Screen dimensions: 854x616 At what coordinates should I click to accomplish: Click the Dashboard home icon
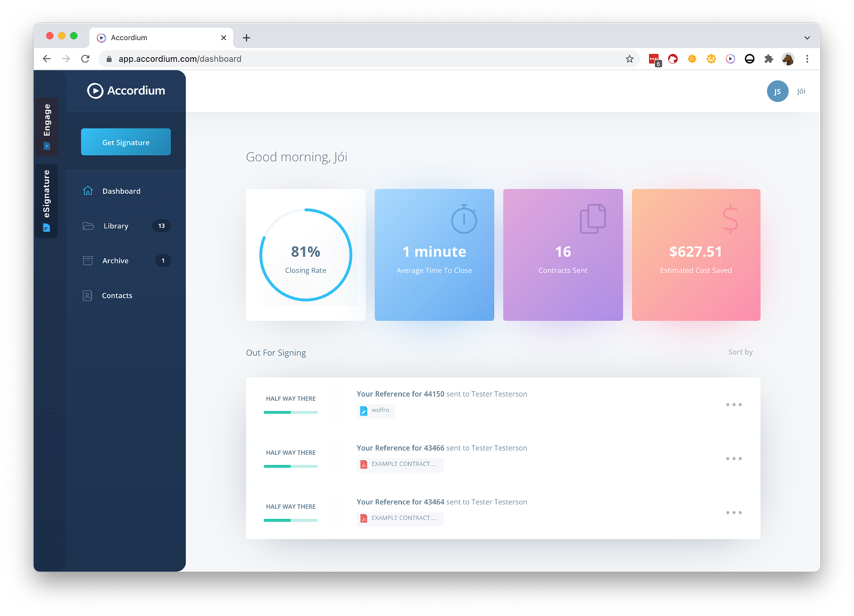point(88,191)
